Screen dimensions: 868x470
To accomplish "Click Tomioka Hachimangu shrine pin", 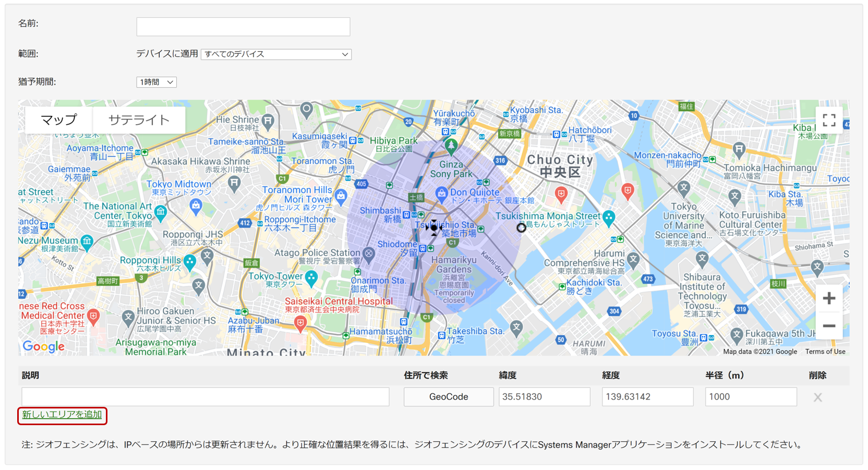I will [739, 150].
